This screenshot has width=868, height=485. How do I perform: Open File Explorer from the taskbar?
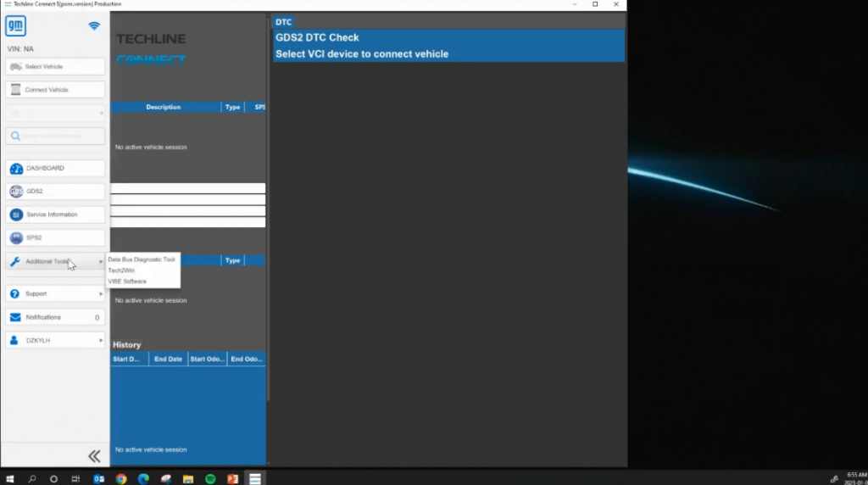[x=188, y=479]
